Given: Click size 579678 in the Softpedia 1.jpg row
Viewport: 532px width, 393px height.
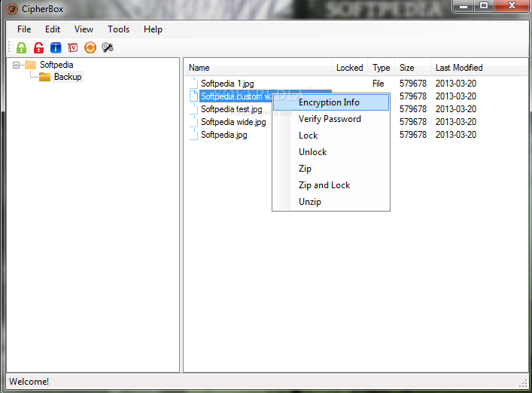Looking at the screenshot, I should click(x=413, y=84).
